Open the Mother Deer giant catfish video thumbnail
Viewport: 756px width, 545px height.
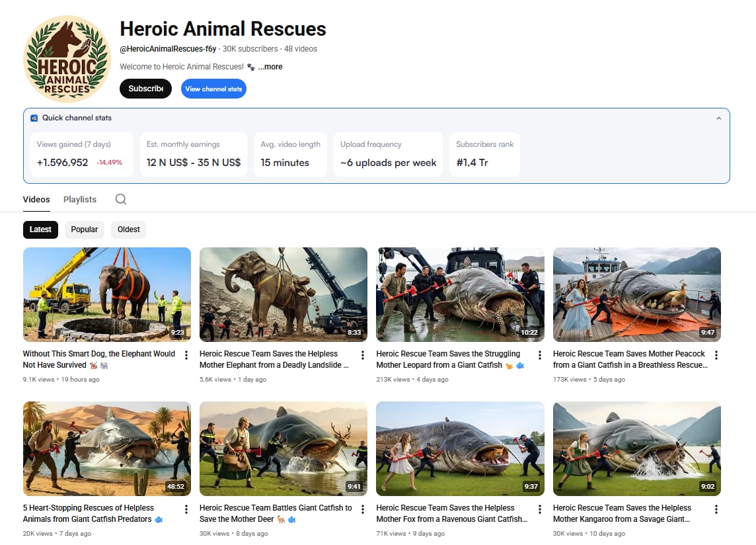coord(283,448)
